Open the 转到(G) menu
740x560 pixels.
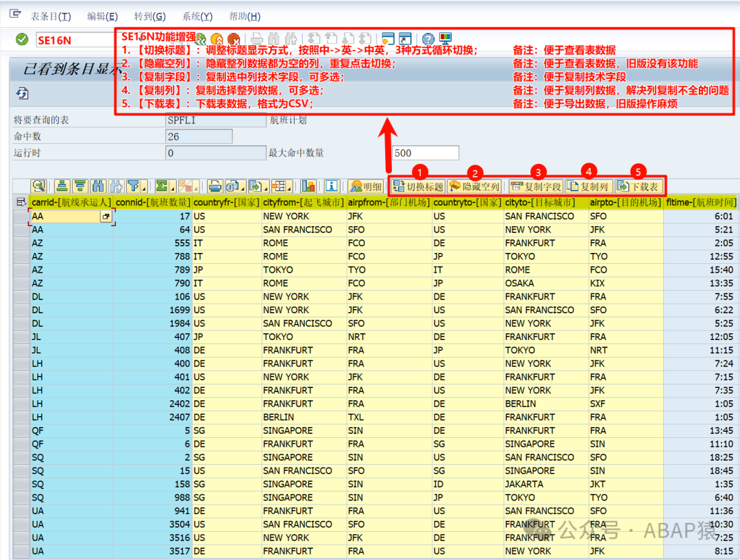[x=149, y=16]
